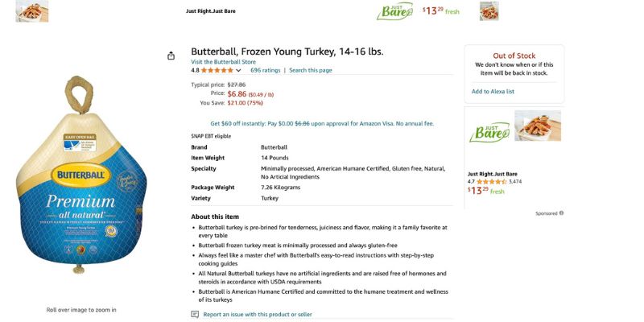644x322 pixels.
Task: Click Search this page link
Action: tap(311, 70)
